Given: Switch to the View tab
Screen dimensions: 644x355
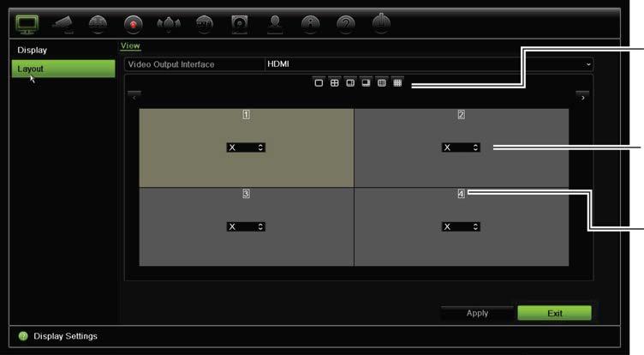Looking at the screenshot, I should pos(130,45).
